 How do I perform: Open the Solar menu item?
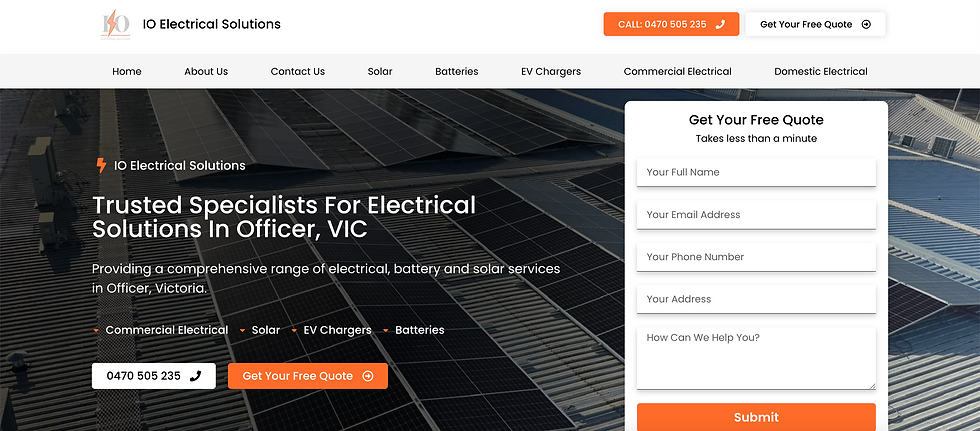[380, 71]
